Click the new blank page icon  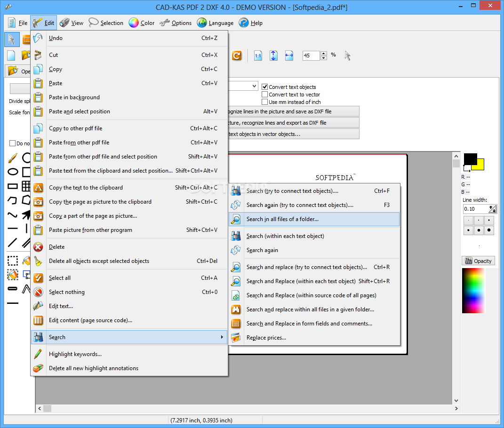pos(11,55)
